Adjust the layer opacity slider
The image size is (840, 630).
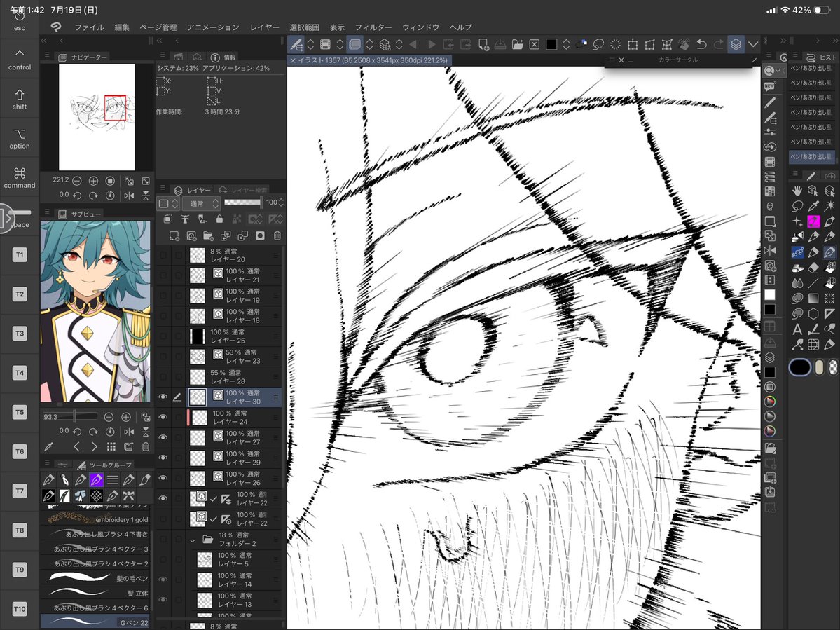pyautogui.click(x=242, y=202)
